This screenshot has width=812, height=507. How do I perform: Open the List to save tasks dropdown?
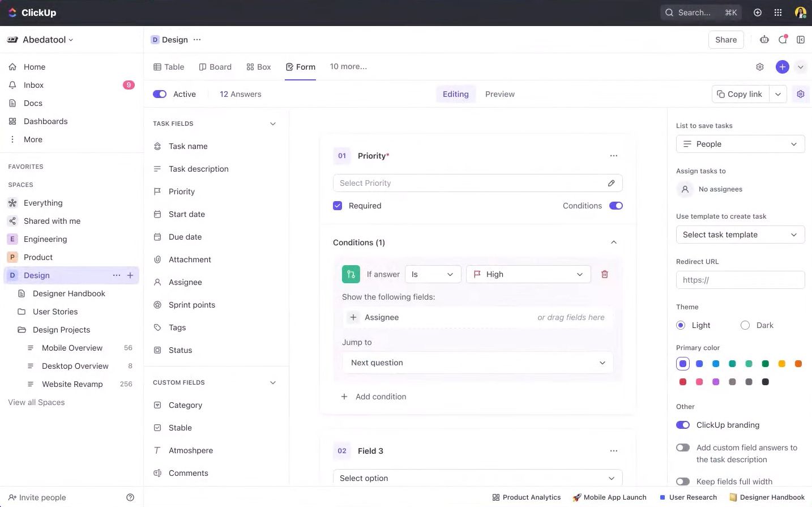(740, 144)
